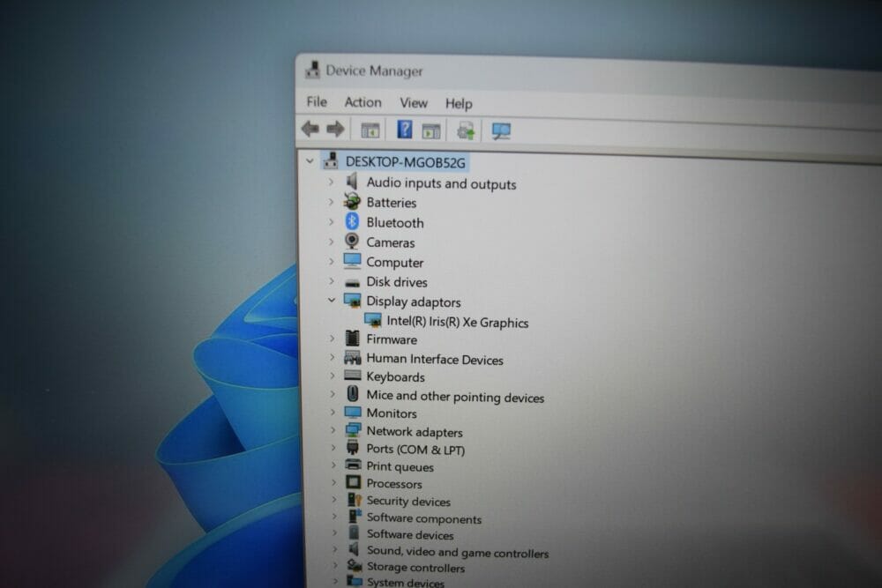Screen dimensions: 882x588
Task: Expand the Network adapters chevron
Action: point(333,430)
